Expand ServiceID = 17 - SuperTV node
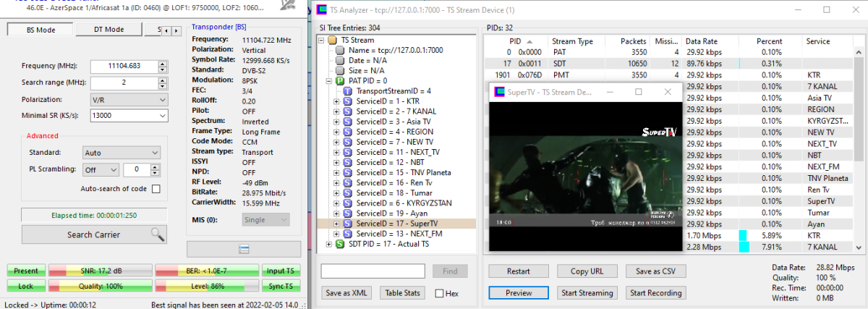 [336, 224]
